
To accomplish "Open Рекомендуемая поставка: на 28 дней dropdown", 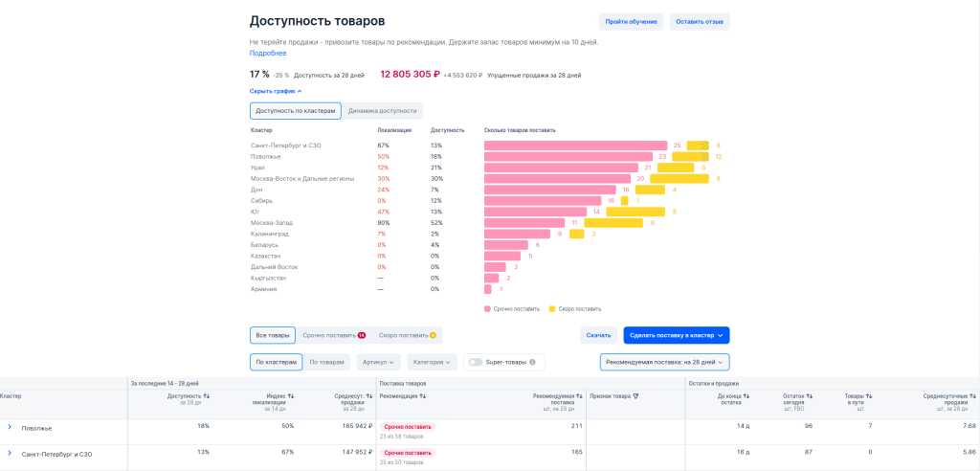I will (664, 362).
